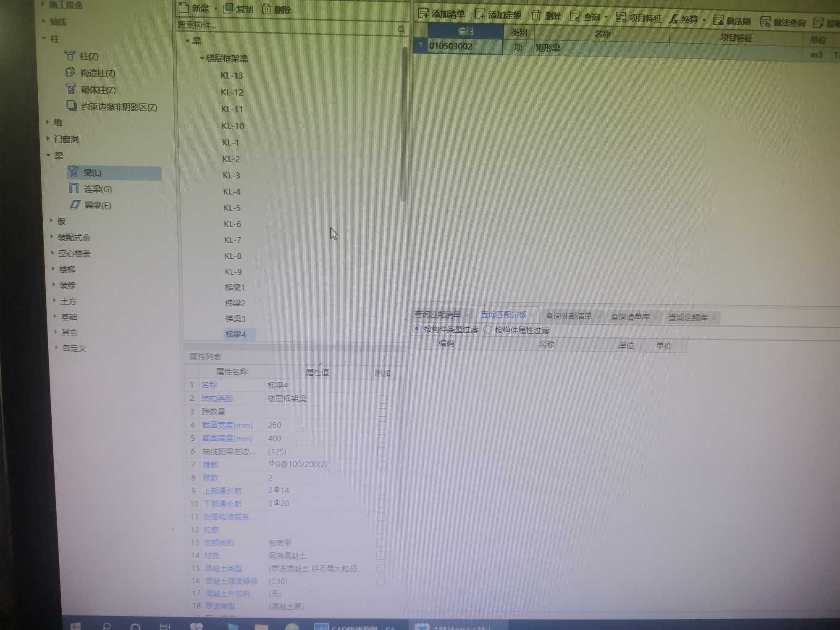The image size is (840, 630).
Task: Expand the 墙 category
Action: click(x=47, y=122)
